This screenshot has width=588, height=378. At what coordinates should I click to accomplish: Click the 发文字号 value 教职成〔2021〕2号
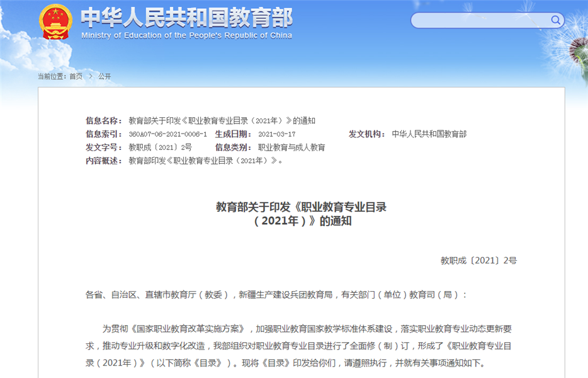coord(160,147)
